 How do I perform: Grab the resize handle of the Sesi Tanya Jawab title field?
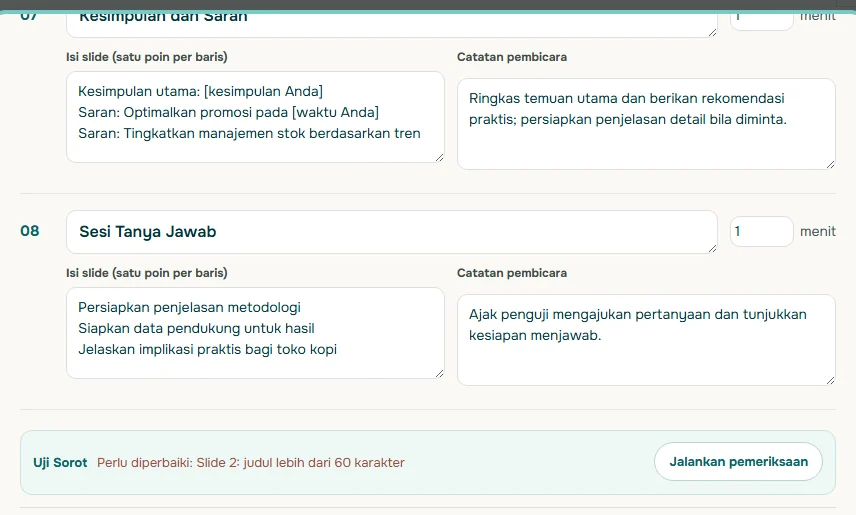[x=712, y=248]
